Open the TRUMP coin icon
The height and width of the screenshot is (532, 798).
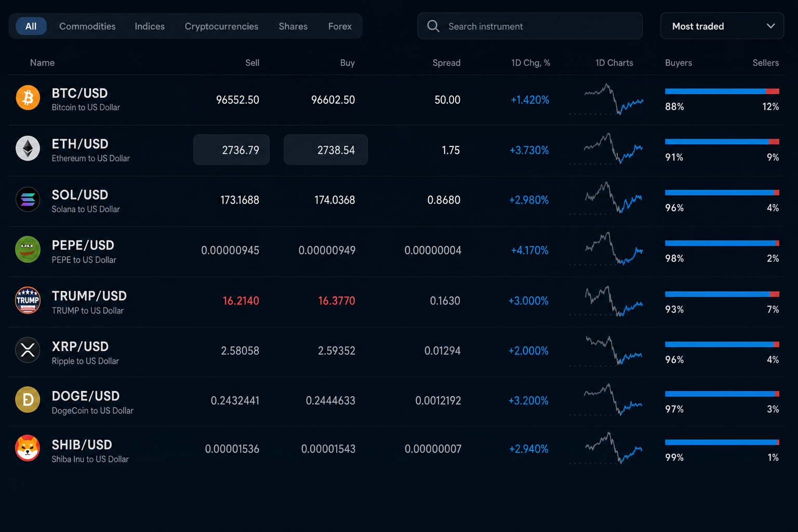[28, 300]
